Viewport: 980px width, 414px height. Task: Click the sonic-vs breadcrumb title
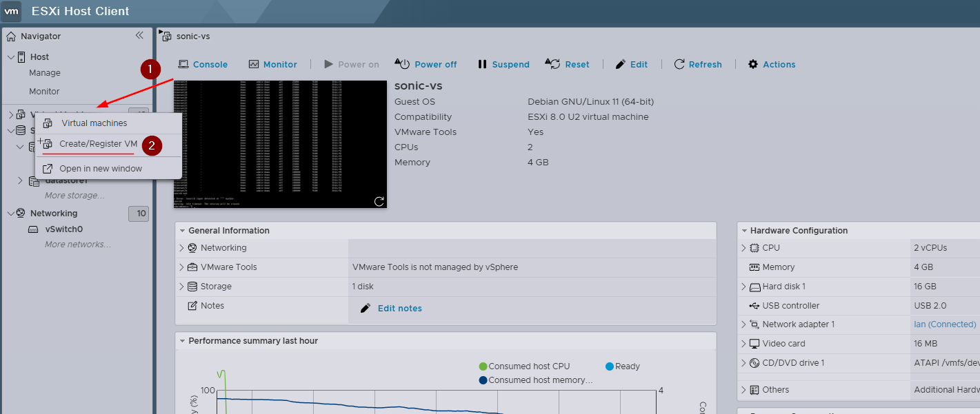coord(193,36)
